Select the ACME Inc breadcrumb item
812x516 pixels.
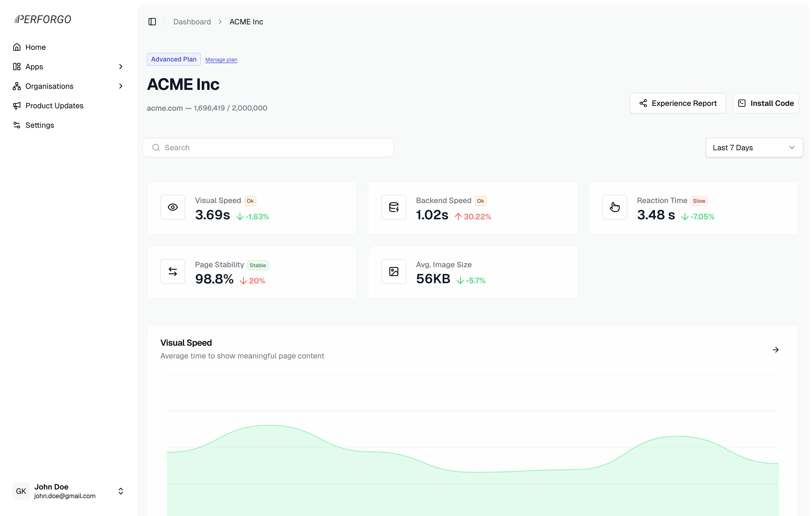(x=246, y=22)
